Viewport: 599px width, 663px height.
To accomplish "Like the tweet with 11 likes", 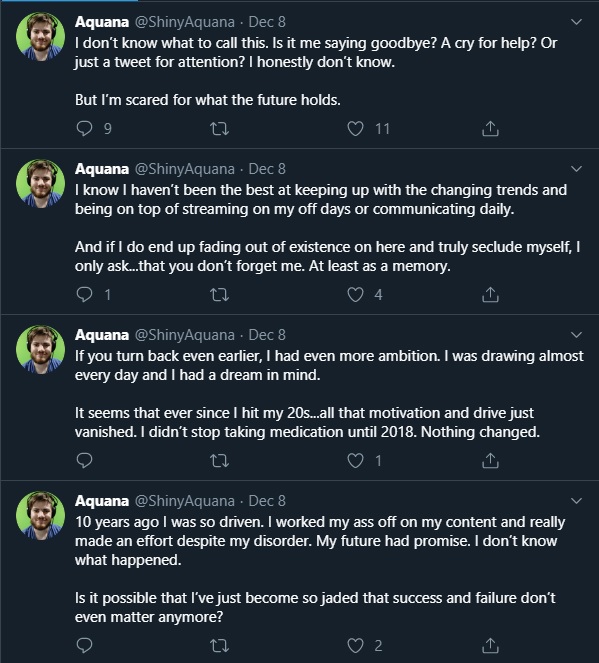I will coord(355,129).
